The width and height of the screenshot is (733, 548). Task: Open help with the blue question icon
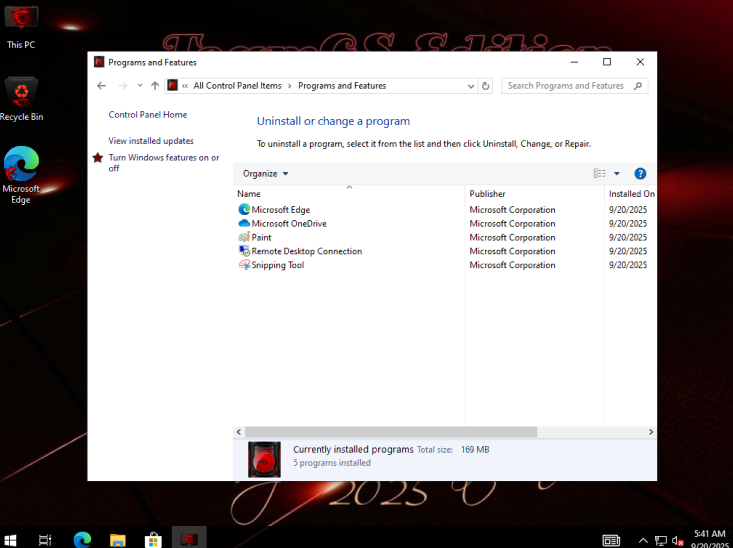tap(640, 173)
